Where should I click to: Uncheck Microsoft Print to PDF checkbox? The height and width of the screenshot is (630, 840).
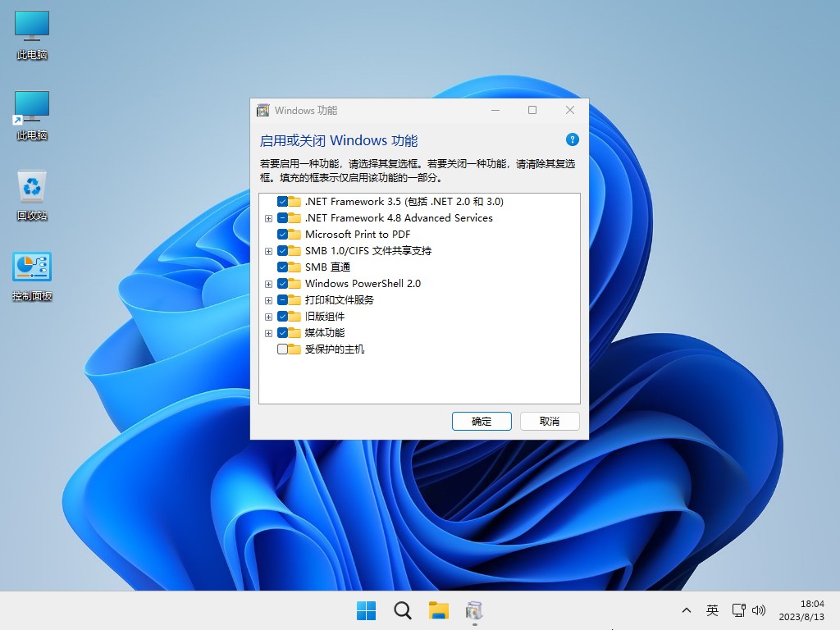(x=282, y=234)
